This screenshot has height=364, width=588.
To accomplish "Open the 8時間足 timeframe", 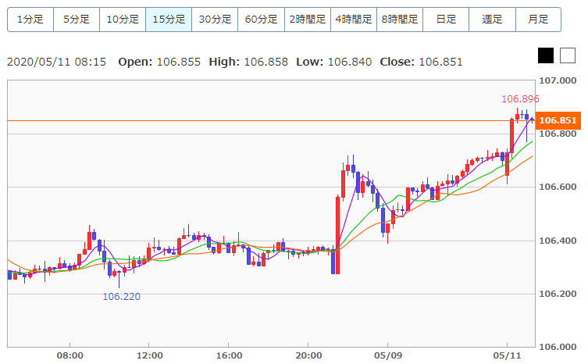I will coord(400,20).
